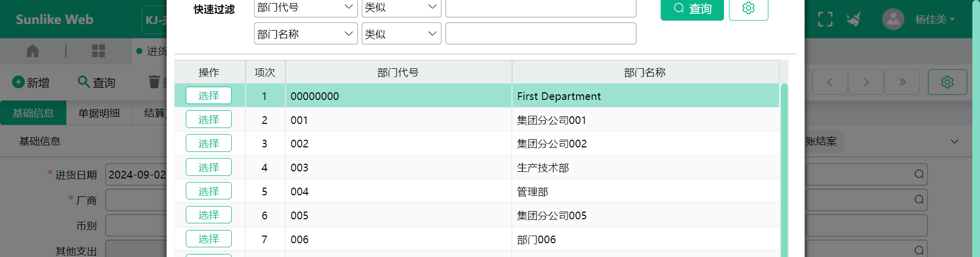980x257 pixels.
Task: Open the second 类似 operator dropdown
Action: (x=401, y=34)
